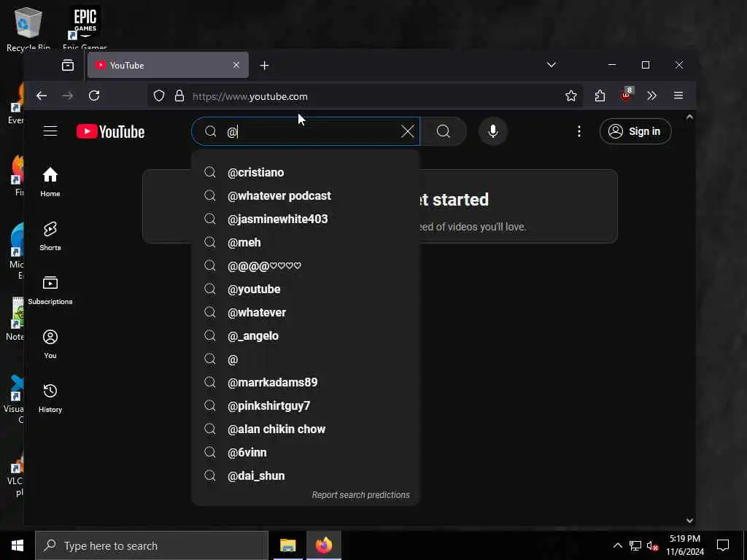The width and height of the screenshot is (747, 560).
Task: Open the YouTube guide hamburger menu
Action: point(50,131)
